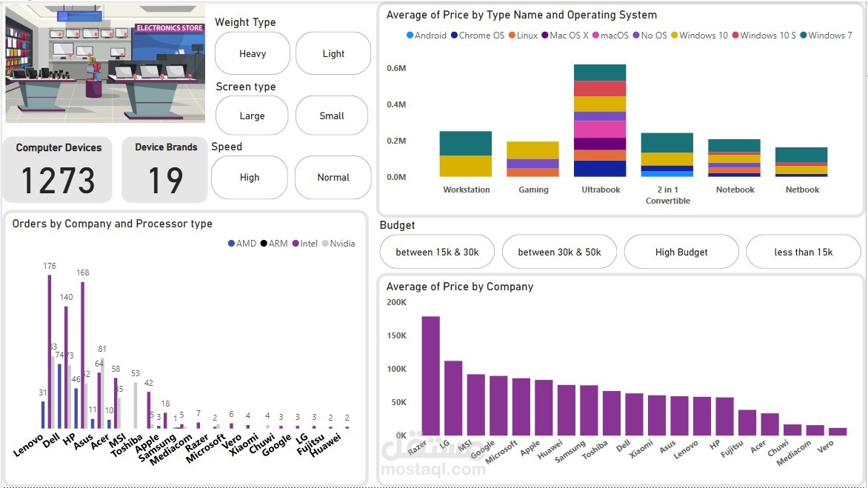Image resolution: width=868 pixels, height=488 pixels.
Task: Click the No OS legend marker
Action: (x=636, y=36)
